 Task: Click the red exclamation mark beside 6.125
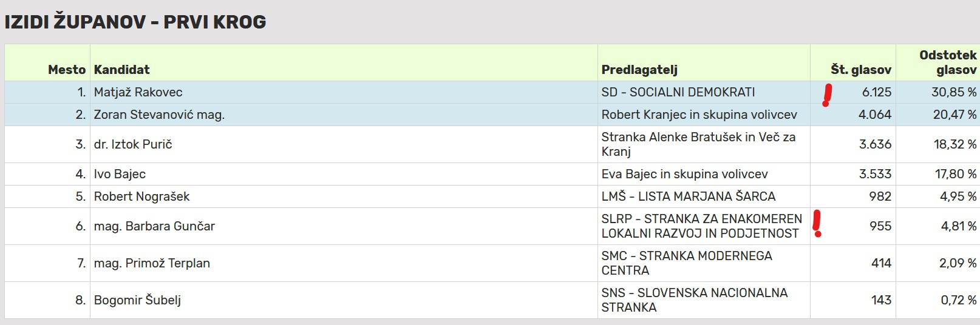[826, 95]
